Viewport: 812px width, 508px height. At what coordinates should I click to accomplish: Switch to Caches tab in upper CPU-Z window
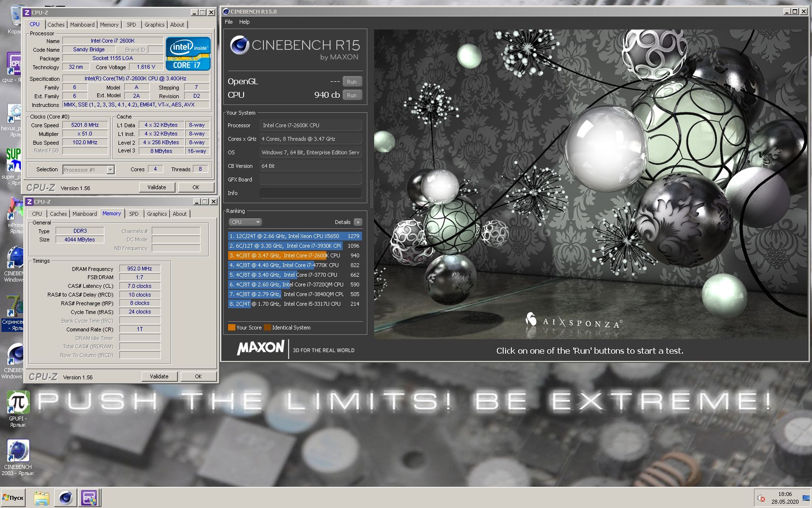tap(56, 25)
